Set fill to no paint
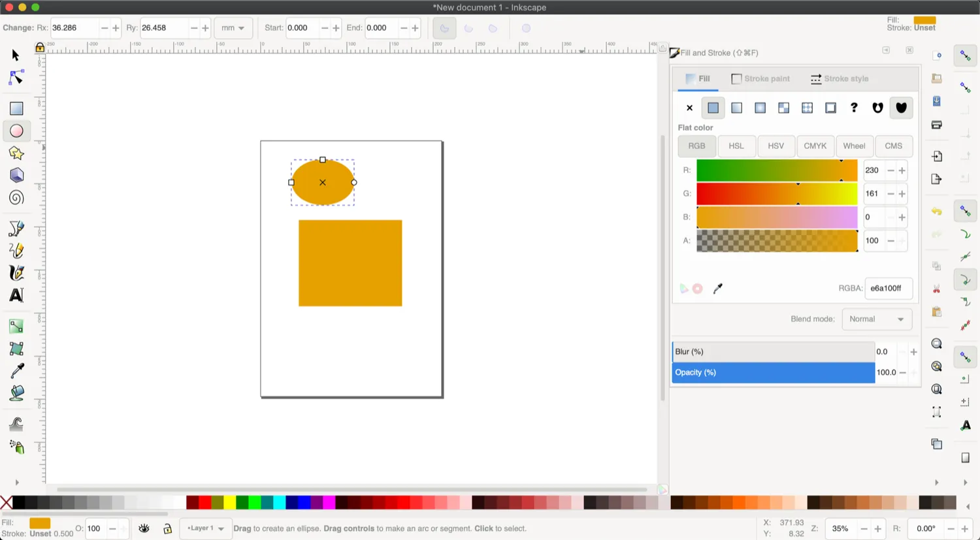This screenshot has height=540, width=980. (x=689, y=108)
